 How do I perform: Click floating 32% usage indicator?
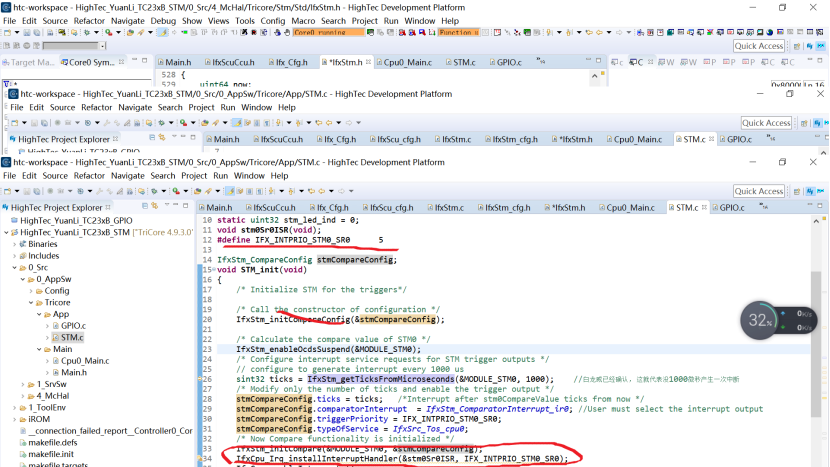click(x=760, y=320)
